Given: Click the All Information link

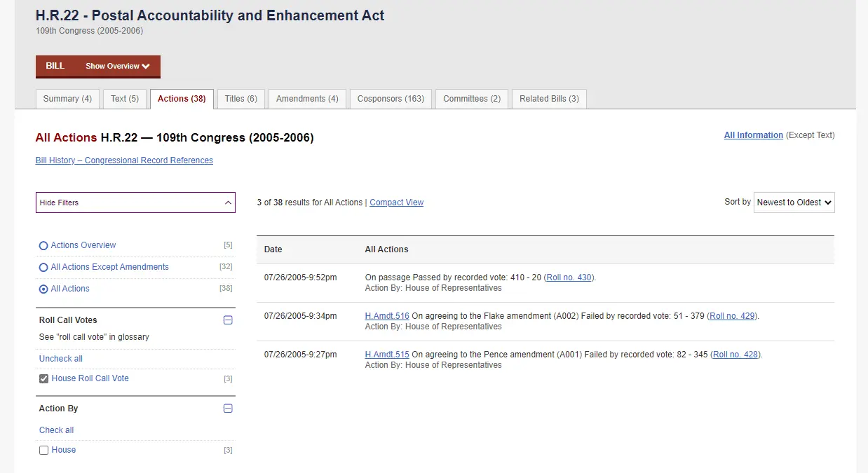Looking at the screenshot, I should pyautogui.click(x=753, y=135).
